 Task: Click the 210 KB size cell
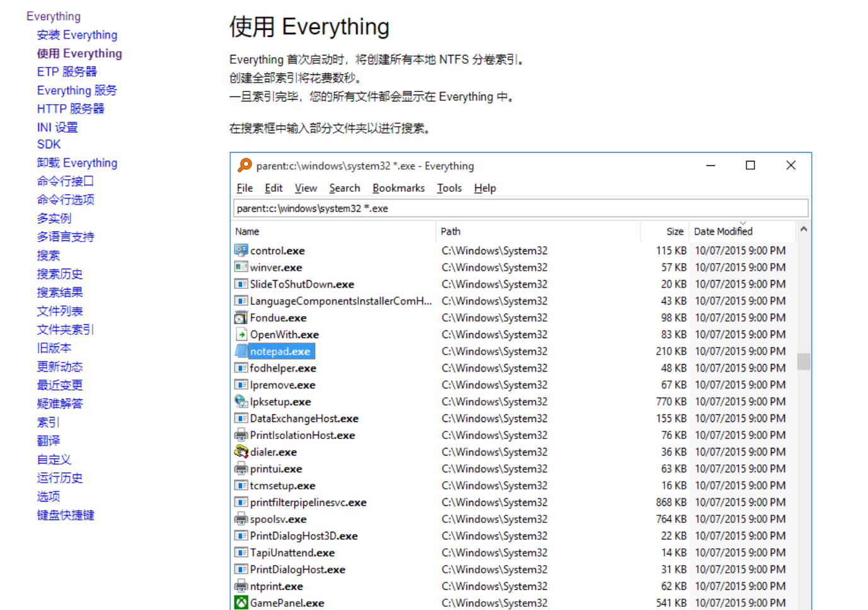pyautogui.click(x=671, y=351)
